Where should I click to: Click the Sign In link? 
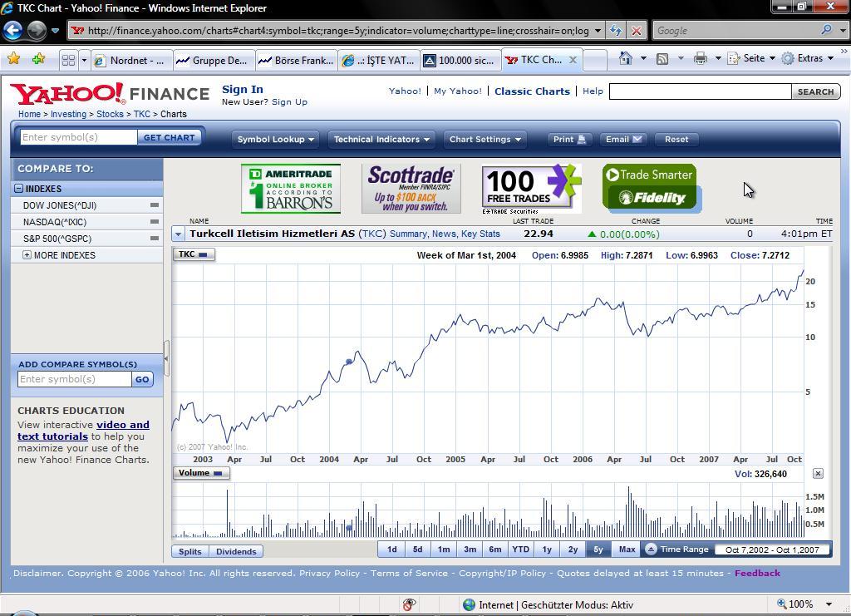[x=243, y=89]
